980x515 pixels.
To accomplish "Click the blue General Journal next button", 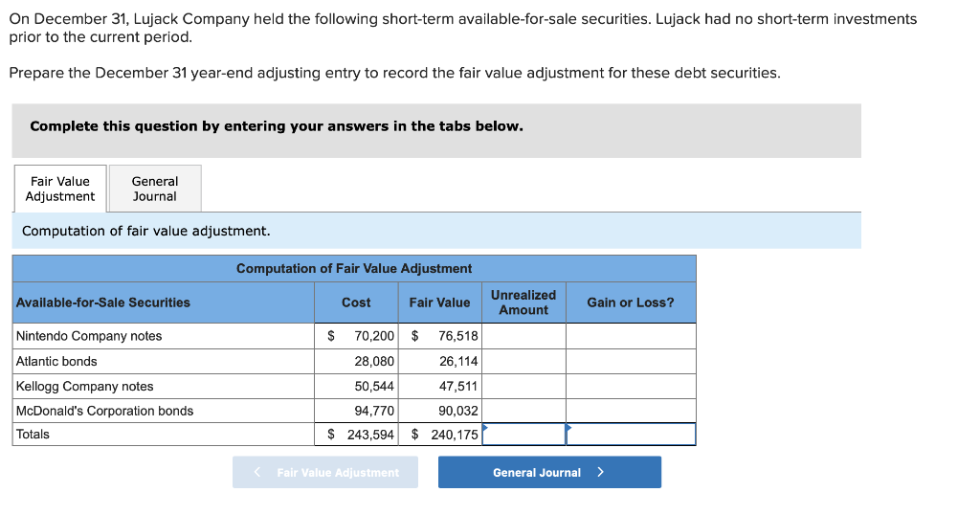I will click(549, 472).
